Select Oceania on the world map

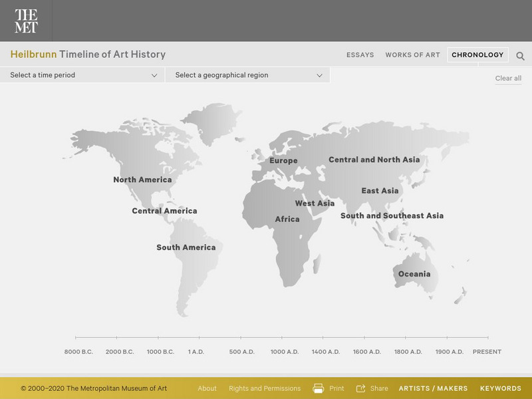415,273
